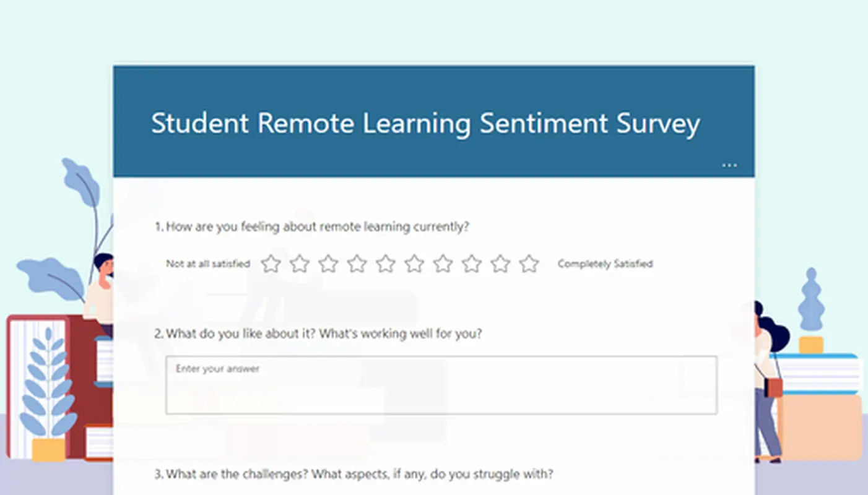Click the Completely Satisfied label
Image resolution: width=868 pixels, height=495 pixels.
(x=605, y=264)
